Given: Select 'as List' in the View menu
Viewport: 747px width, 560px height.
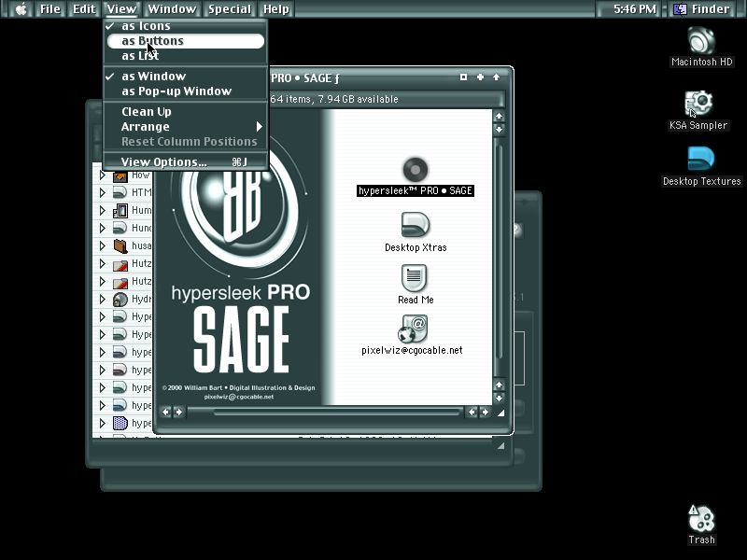Looking at the screenshot, I should [186, 56].
